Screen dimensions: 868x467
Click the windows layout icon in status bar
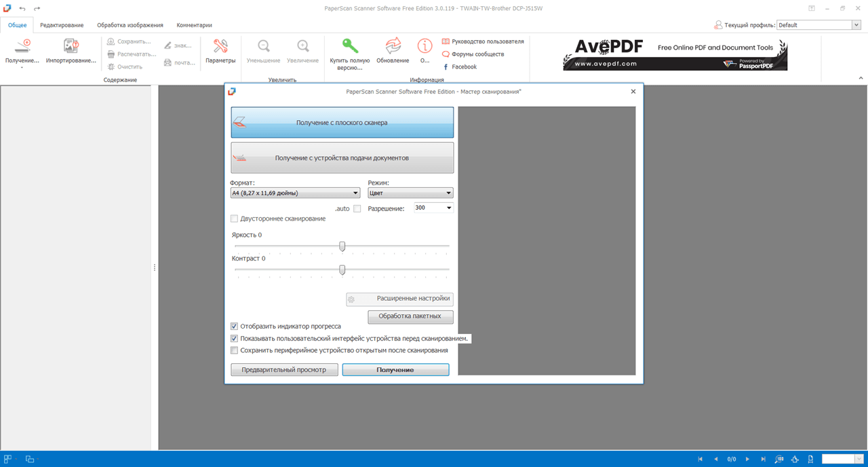(29, 460)
